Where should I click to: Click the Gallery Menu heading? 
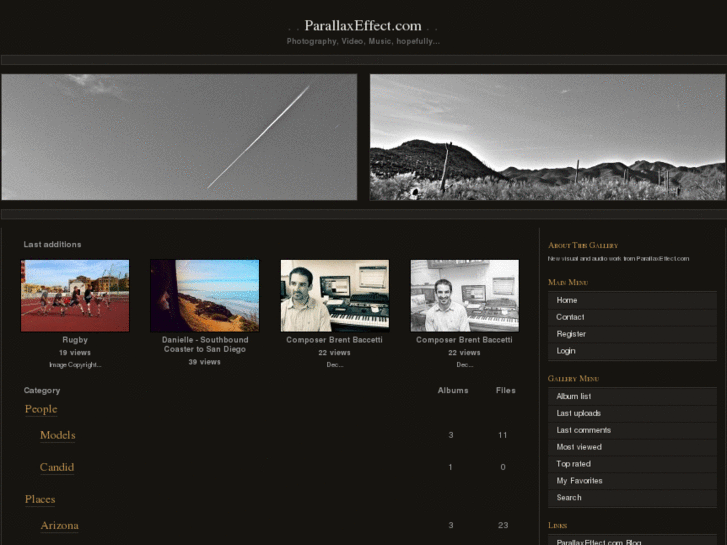click(574, 378)
